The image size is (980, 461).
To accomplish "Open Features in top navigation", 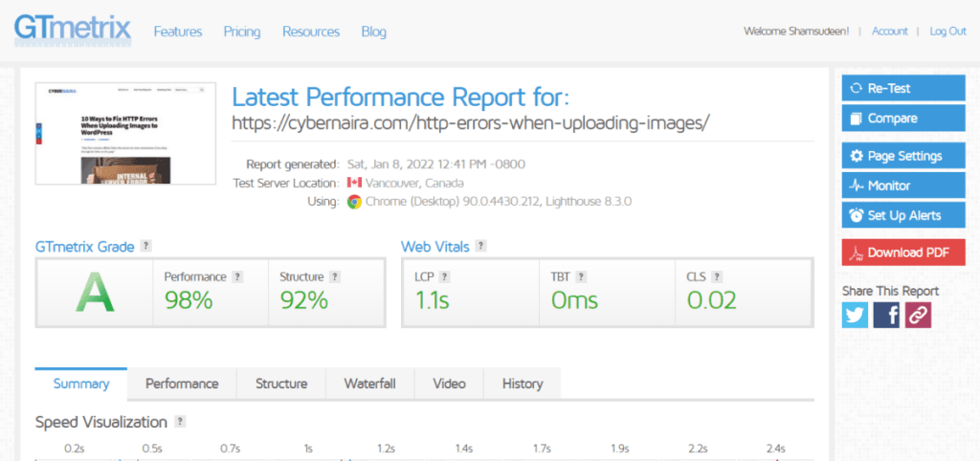I will [x=178, y=32].
